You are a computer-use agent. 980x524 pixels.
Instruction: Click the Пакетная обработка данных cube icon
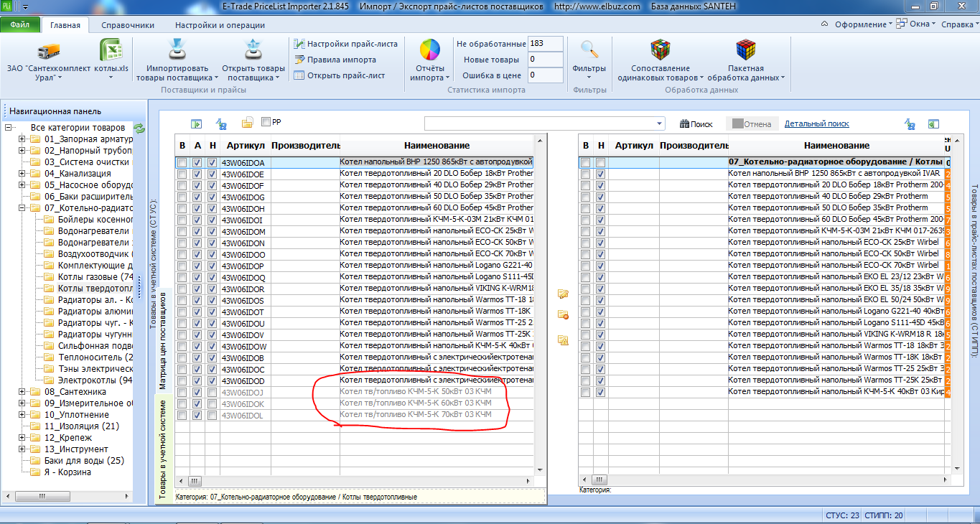pos(746,50)
